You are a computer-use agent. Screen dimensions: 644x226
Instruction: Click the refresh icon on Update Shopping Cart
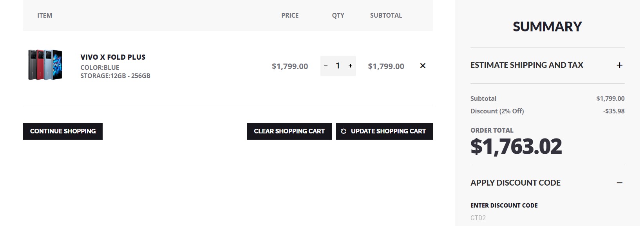(x=344, y=131)
